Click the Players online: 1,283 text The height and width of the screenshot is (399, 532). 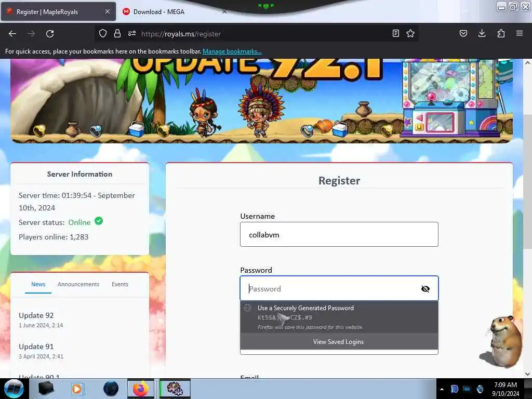[54, 237]
